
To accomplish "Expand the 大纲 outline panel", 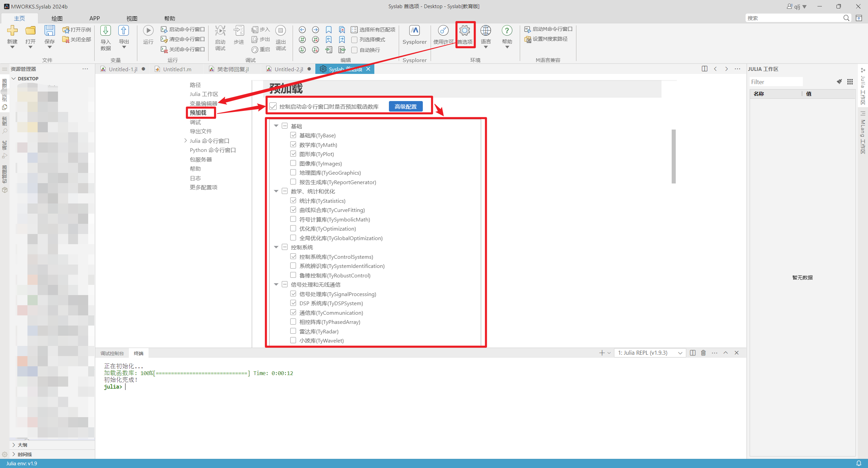I will click(14, 445).
